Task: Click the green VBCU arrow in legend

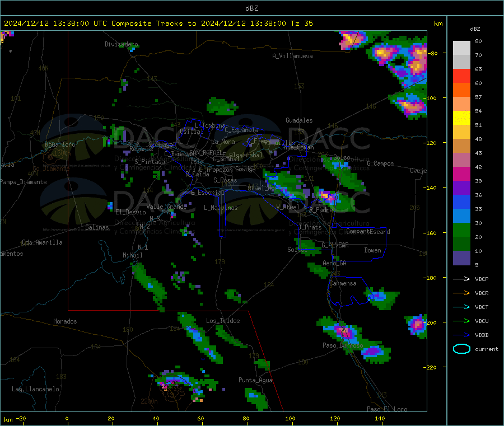Action: click(461, 321)
